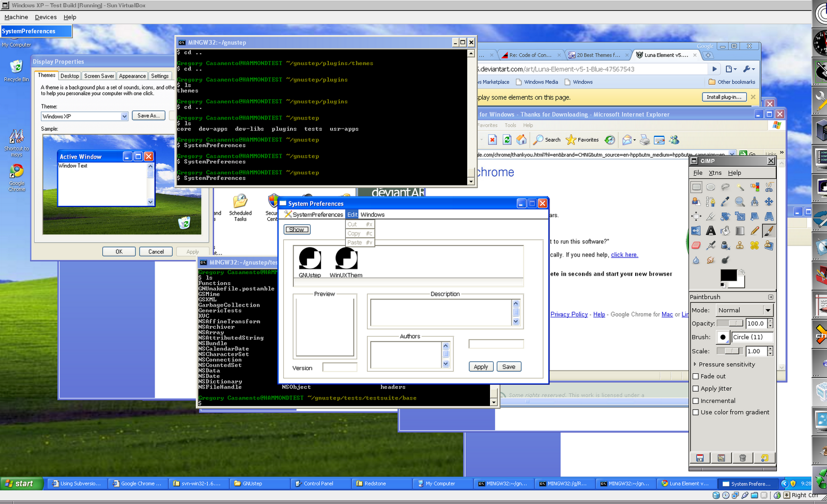
Task: Select the Rectangle Select tool in GIMP
Action: coord(696,187)
